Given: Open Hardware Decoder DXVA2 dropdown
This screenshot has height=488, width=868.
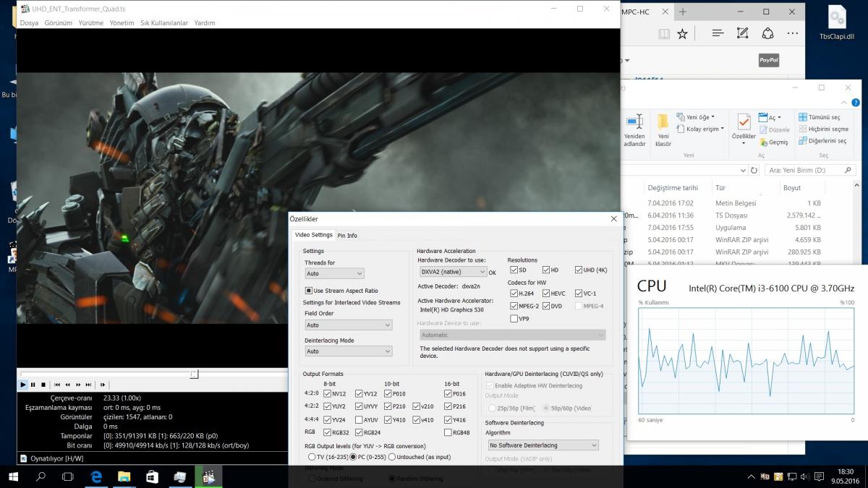Looking at the screenshot, I should click(454, 272).
